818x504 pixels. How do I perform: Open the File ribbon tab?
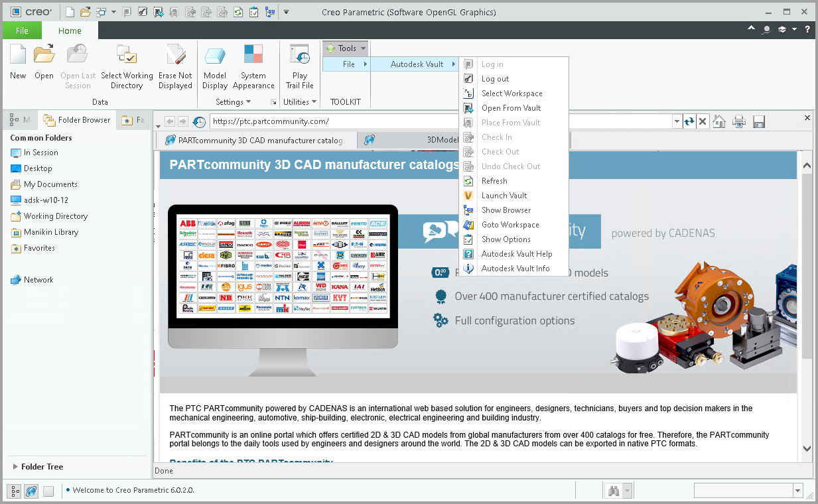(x=22, y=31)
